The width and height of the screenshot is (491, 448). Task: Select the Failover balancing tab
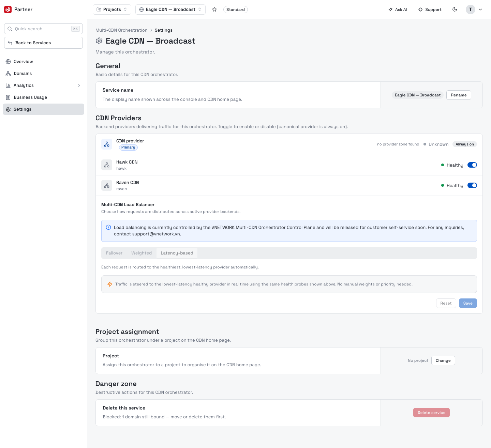pos(114,253)
